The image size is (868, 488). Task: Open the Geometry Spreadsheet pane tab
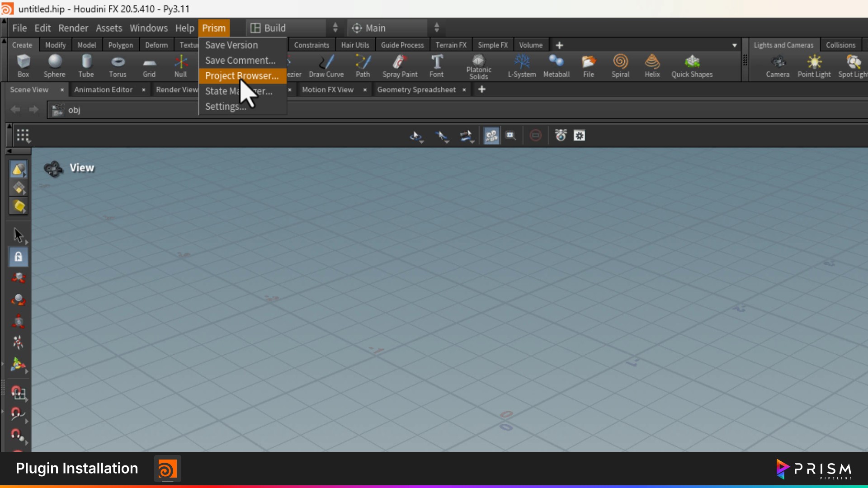pyautogui.click(x=416, y=89)
